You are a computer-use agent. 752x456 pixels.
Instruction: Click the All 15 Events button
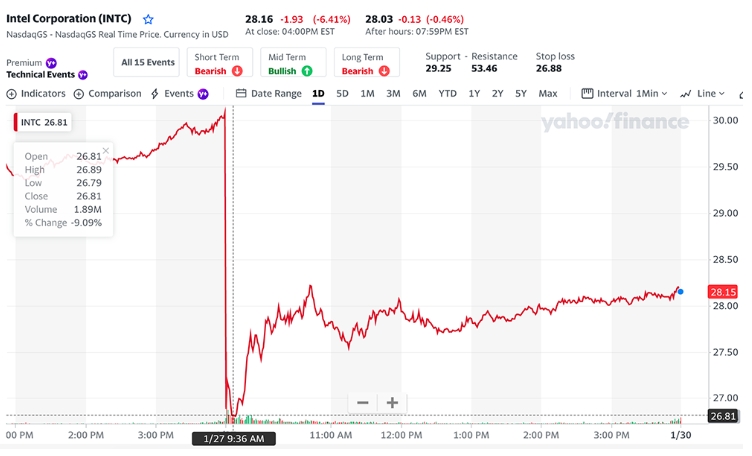click(147, 63)
